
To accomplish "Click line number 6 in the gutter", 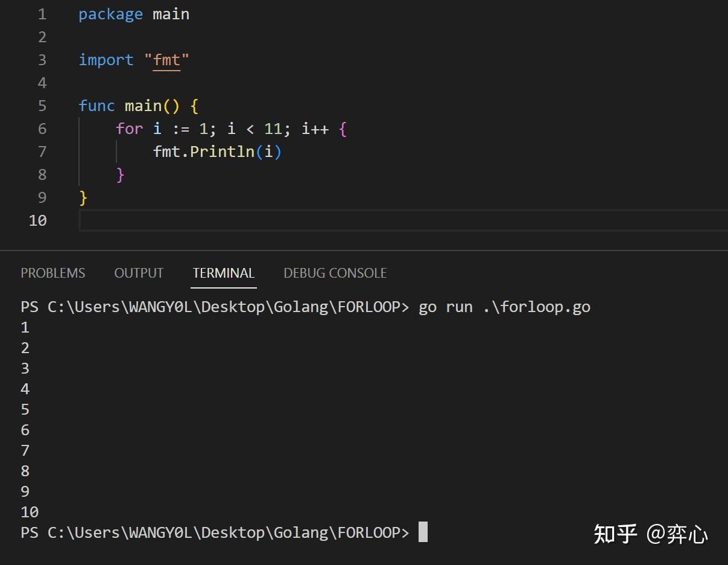I will tap(42, 129).
